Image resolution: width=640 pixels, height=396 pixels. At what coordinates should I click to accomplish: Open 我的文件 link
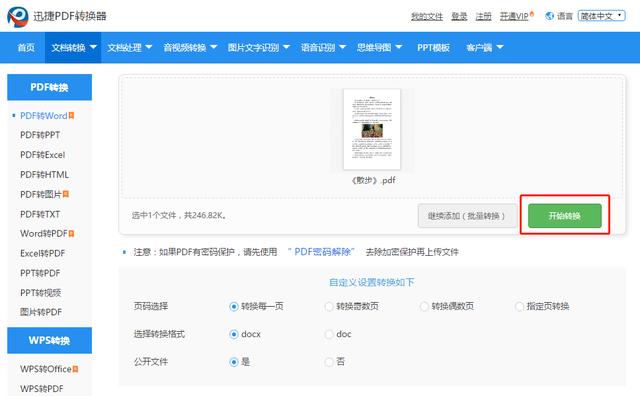pyautogui.click(x=427, y=16)
